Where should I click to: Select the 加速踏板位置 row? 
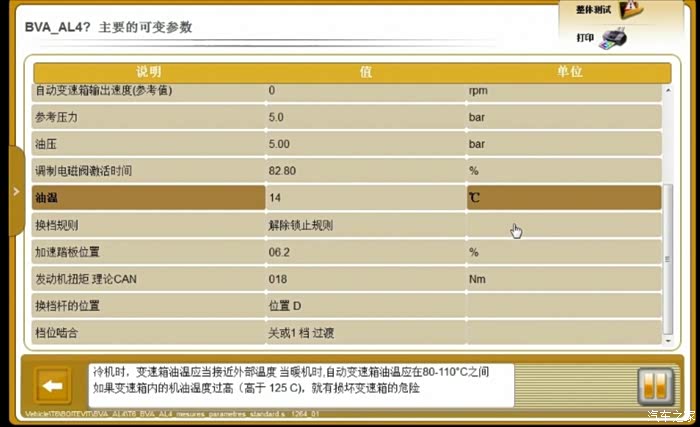pyautogui.click(x=149, y=252)
